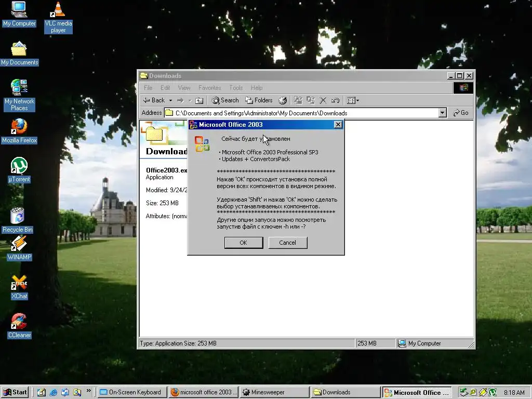532x399 pixels.
Task: Click the Move To toolbar icon
Action: 298,100
